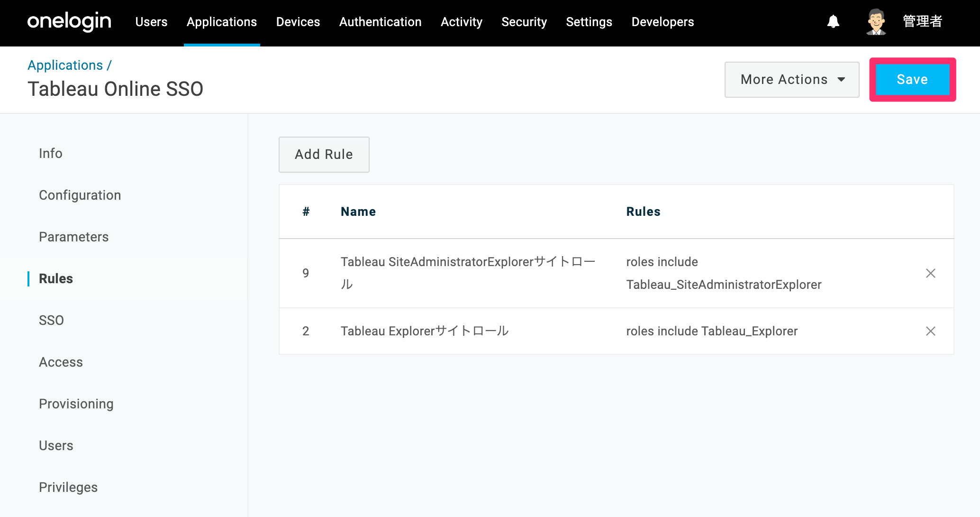Expand the More Actions dropdown
The height and width of the screenshot is (517, 980).
[792, 80]
